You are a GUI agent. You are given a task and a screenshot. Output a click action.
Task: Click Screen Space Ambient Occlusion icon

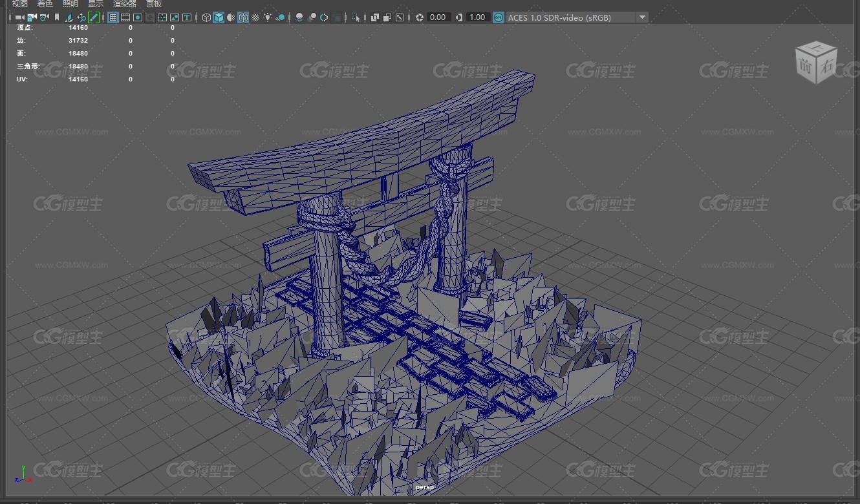pyautogui.click(x=299, y=17)
